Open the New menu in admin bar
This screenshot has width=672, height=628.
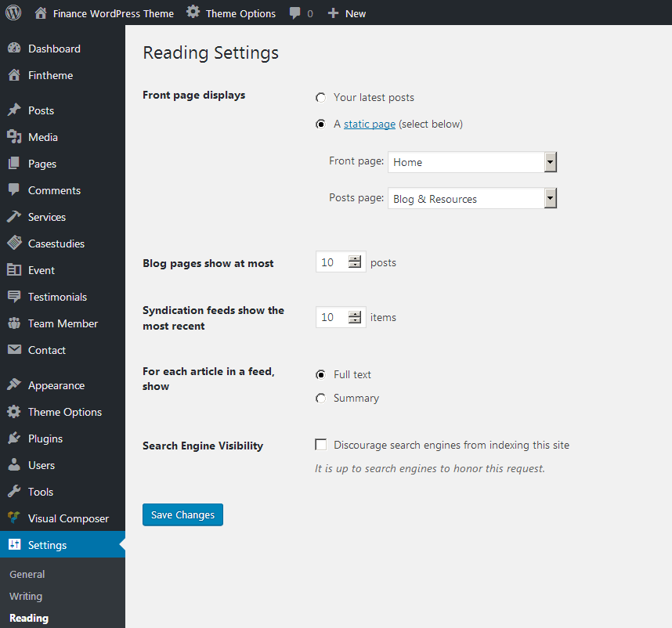(346, 13)
